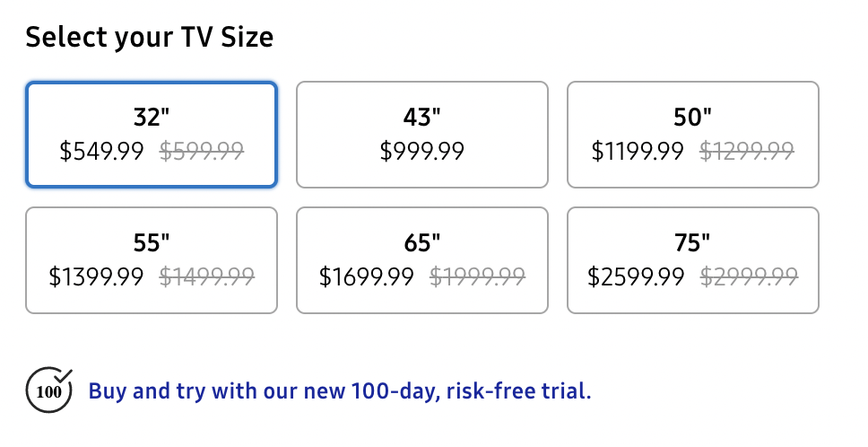Open the 100-day risk-free trial link
Screen dimensions: 868x447
[340, 391]
